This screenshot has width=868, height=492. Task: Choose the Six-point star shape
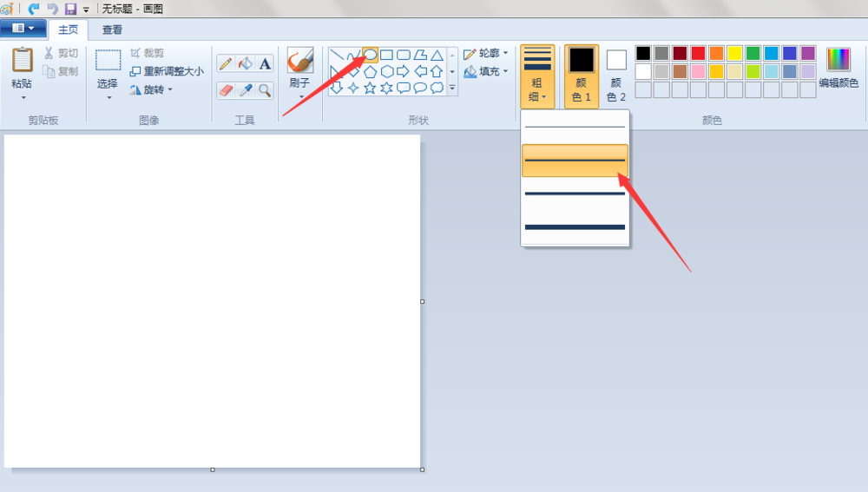coord(387,88)
